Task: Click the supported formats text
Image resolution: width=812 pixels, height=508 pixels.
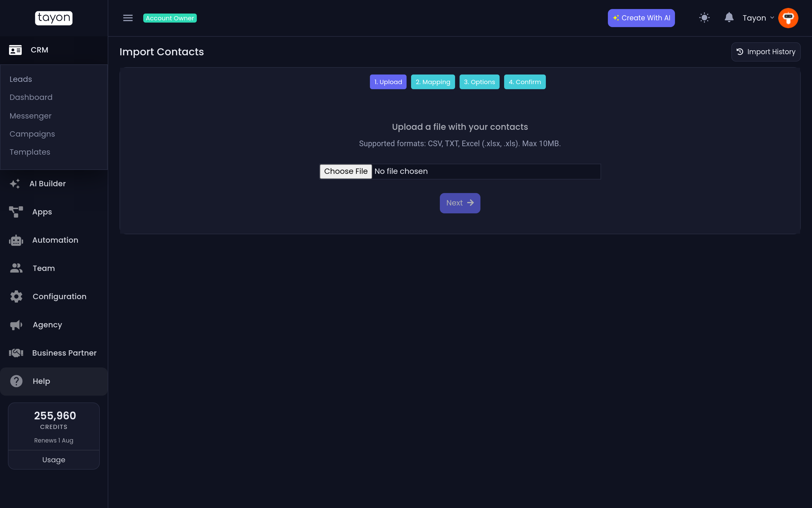Action: click(460, 144)
